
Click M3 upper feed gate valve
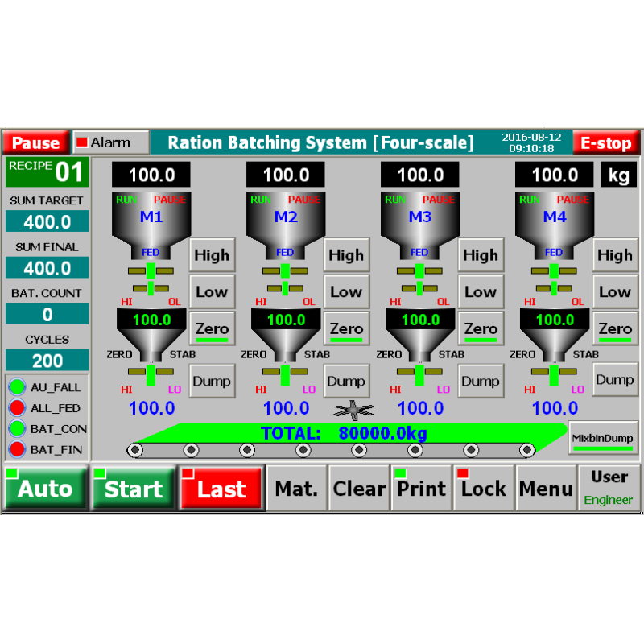pyautogui.click(x=419, y=271)
